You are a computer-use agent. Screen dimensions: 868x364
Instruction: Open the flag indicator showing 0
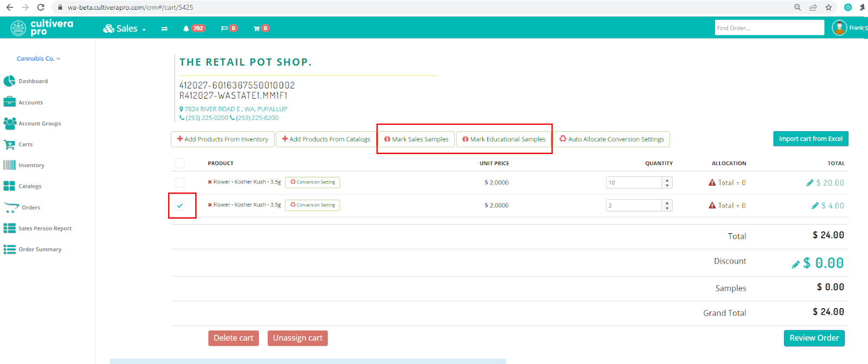[229, 28]
